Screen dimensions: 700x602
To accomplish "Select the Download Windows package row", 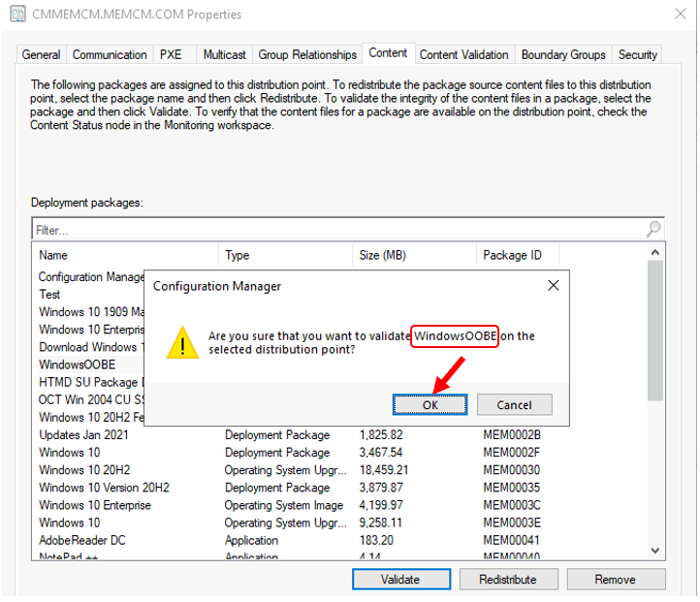I will pos(90,347).
